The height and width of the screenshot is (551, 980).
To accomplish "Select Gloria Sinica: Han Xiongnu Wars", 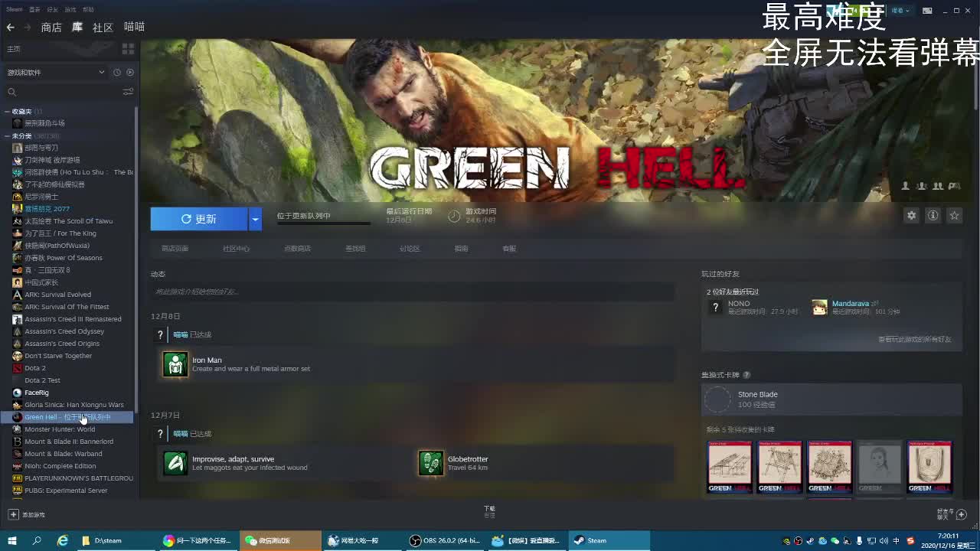I will pos(73,405).
